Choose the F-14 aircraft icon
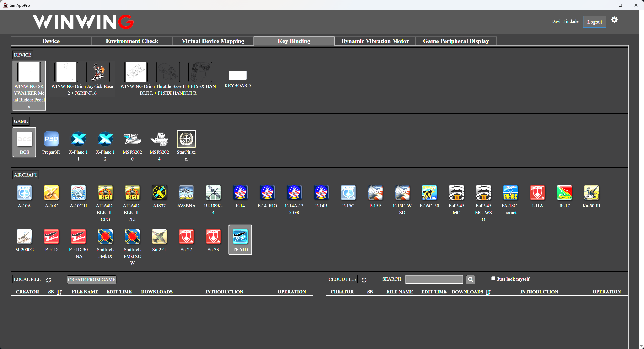This screenshot has width=644, height=349. (x=240, y=193)
